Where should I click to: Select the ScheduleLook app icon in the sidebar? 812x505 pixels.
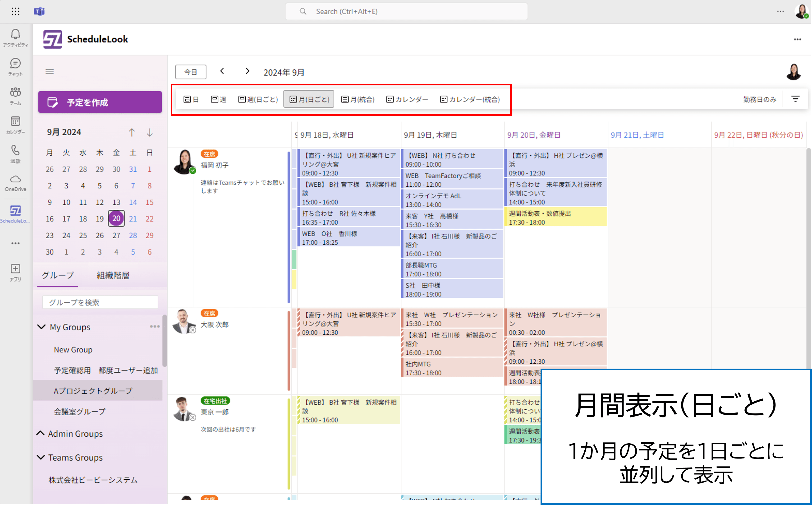tap(15, 212)
